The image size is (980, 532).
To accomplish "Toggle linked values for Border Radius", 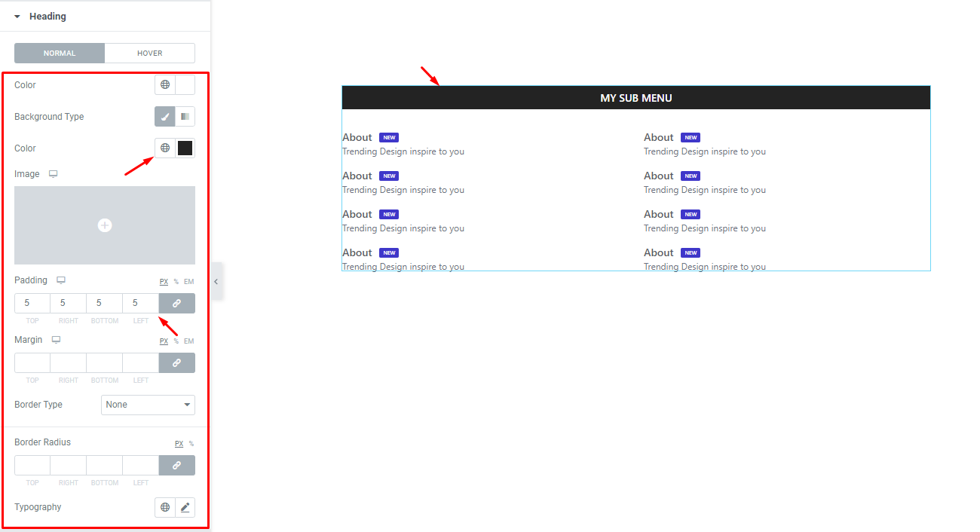I will (176, 465).
